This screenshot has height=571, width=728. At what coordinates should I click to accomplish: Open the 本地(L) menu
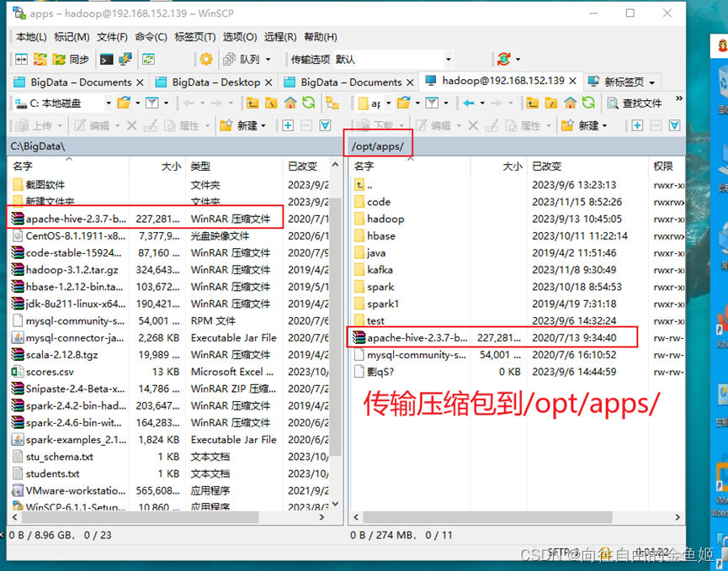coord(32,37)
